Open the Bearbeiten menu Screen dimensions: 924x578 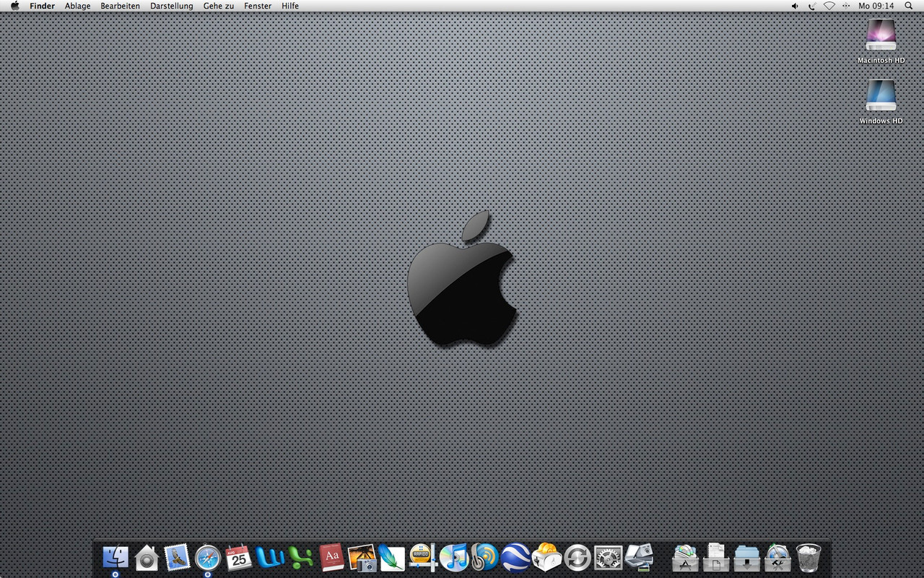click(x=121, y=6)
